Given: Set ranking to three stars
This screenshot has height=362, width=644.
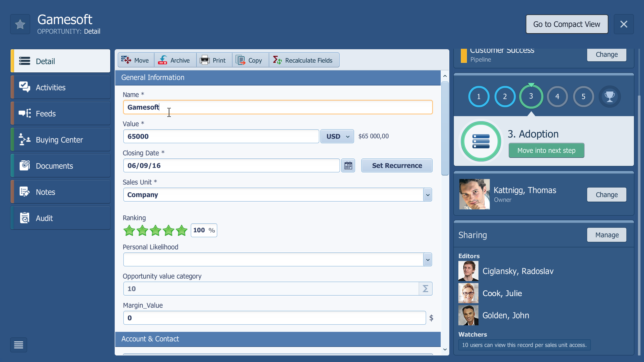Looking at the screenshot, I should [156, 230].
